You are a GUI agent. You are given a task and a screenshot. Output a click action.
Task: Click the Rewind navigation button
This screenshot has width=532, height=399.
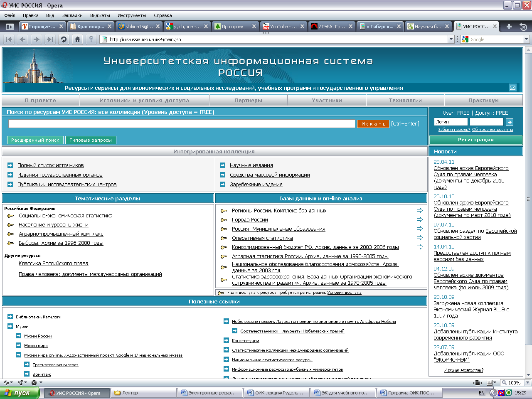tap(9, 39)
